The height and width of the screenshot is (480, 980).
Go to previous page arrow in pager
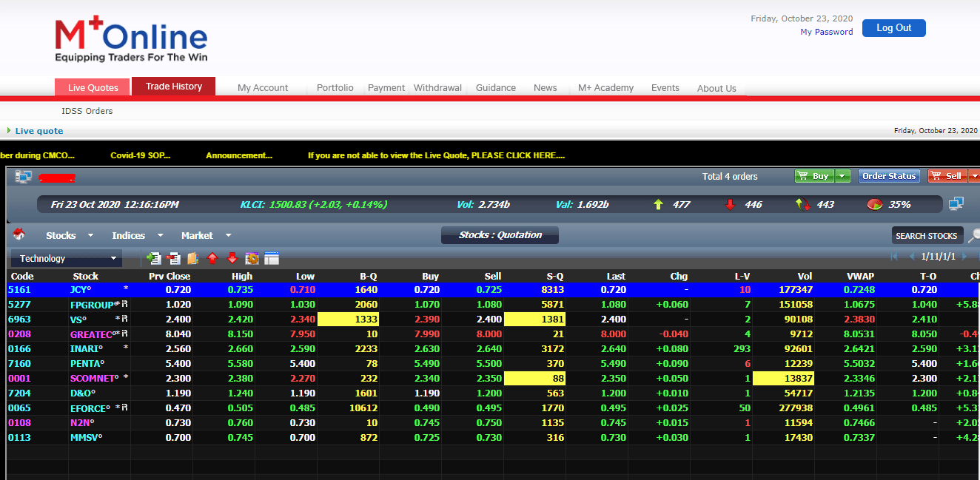click(x=912, y=257)
